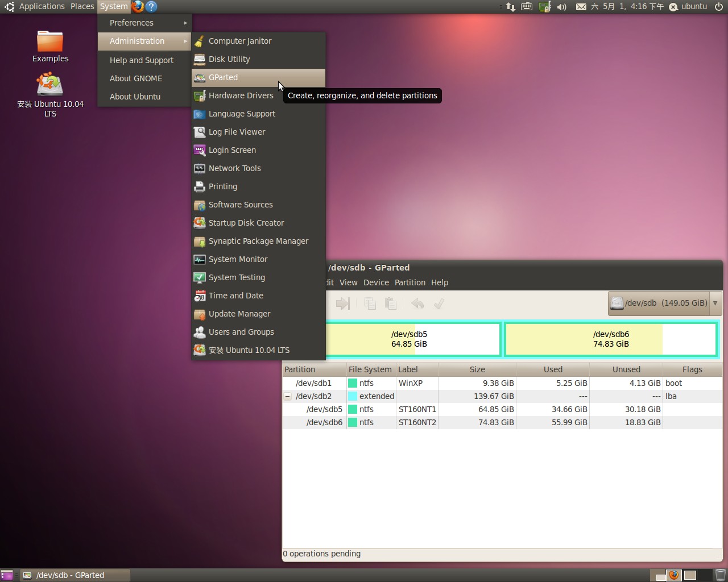Open GParted Help menu

pyautogui.click(x=439, y=282)
